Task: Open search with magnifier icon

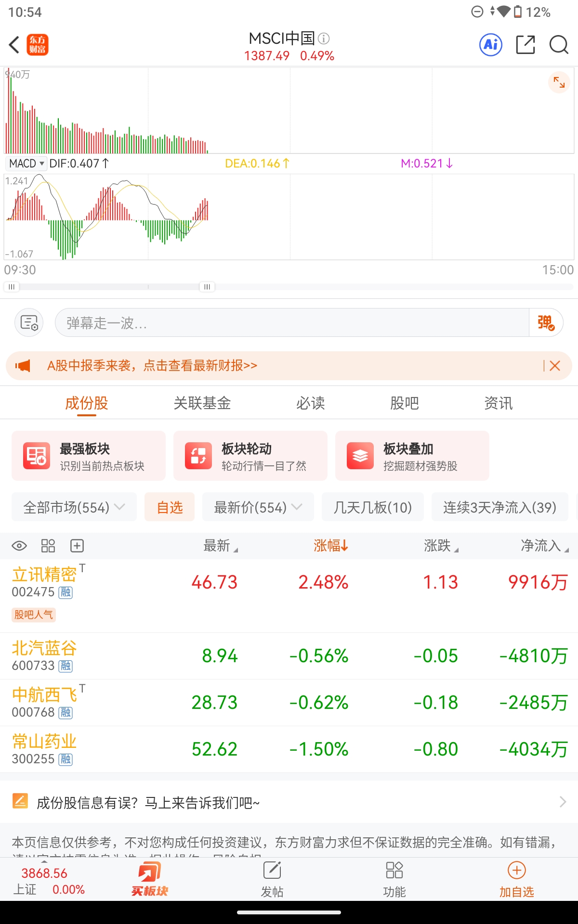Action: point(559,45)
